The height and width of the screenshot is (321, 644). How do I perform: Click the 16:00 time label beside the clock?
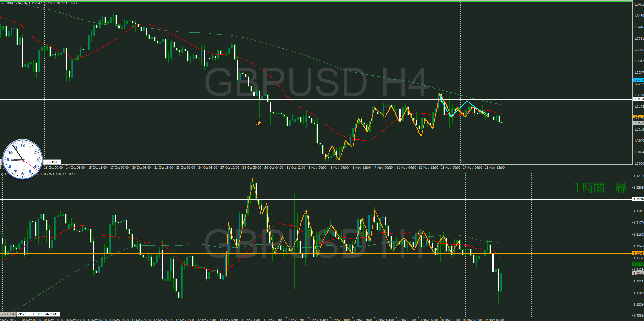[51, 162]
